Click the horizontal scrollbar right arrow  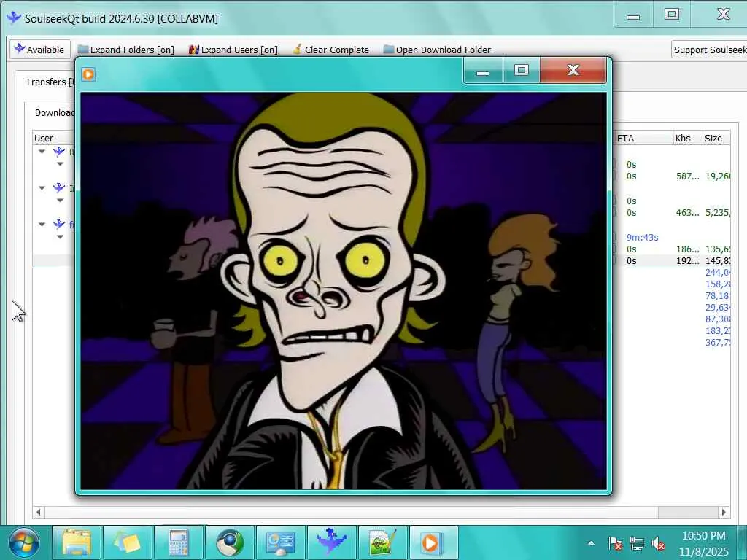click(x=724, y=513)
